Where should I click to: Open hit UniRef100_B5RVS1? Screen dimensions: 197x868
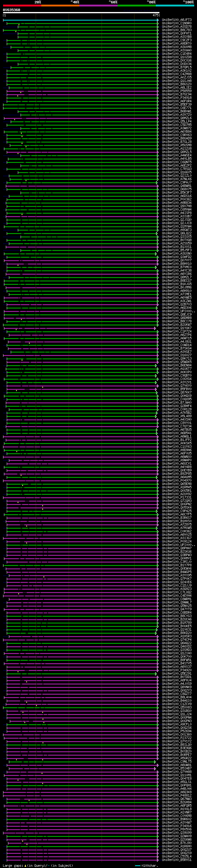click(177, 860)
